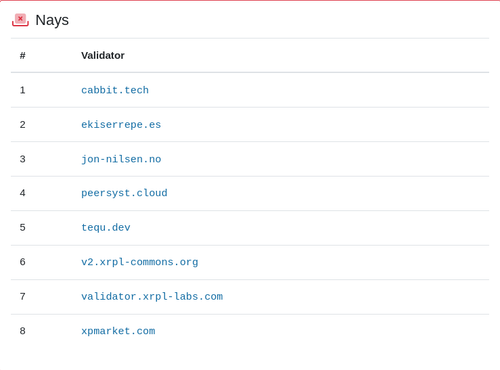Select the tequ.dev validator link
Screen dimensions: 500x370
[x=106, y=227]
